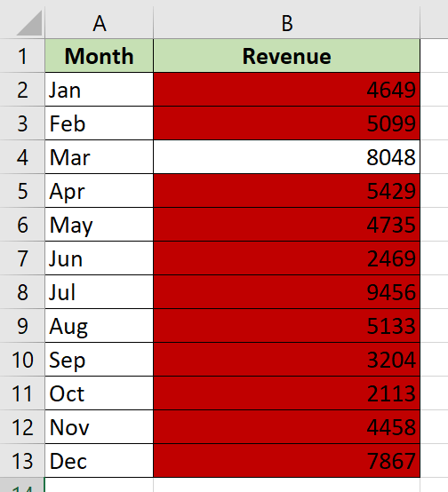Select the Nov cell
This screenshot has height=492, width=448.
pos(100,427)
